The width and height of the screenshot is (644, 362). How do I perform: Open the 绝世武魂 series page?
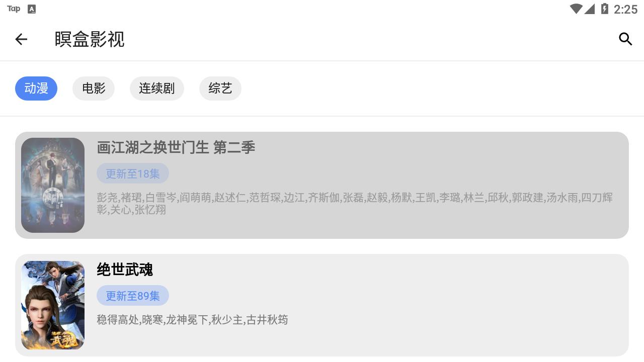124,270
